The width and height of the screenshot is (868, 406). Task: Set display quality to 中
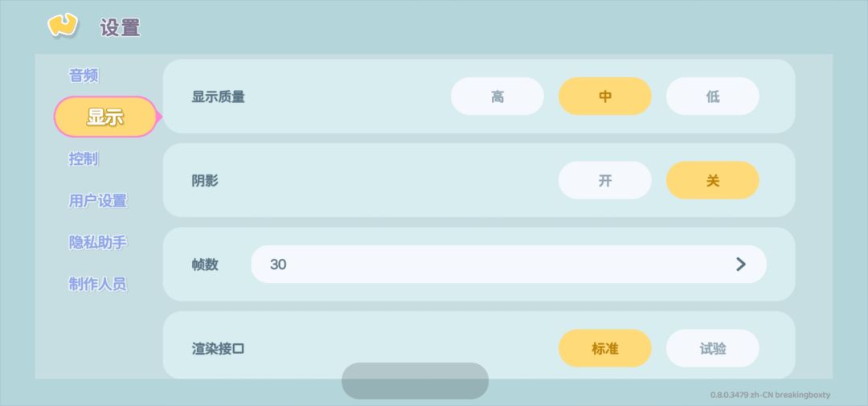tap(605, 96)
